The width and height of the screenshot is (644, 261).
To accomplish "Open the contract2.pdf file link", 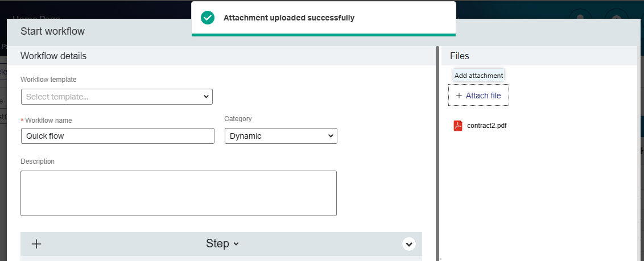I will point(486,126).
